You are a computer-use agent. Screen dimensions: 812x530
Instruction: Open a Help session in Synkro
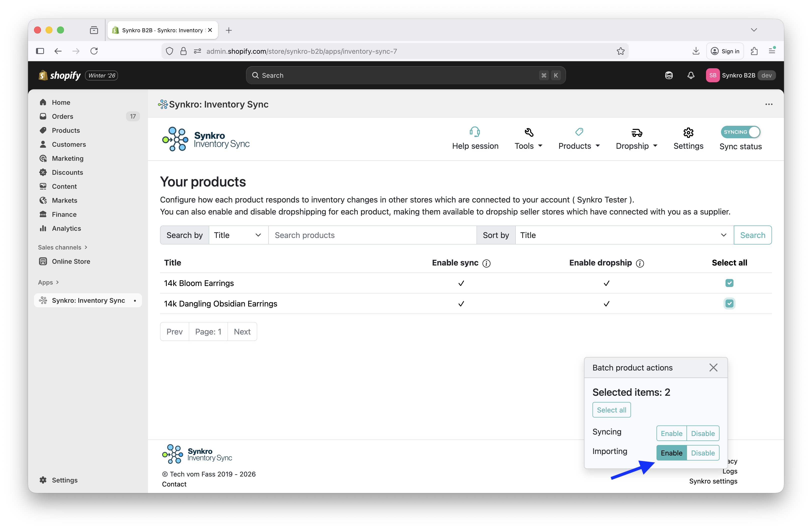[x=475, y=138]
